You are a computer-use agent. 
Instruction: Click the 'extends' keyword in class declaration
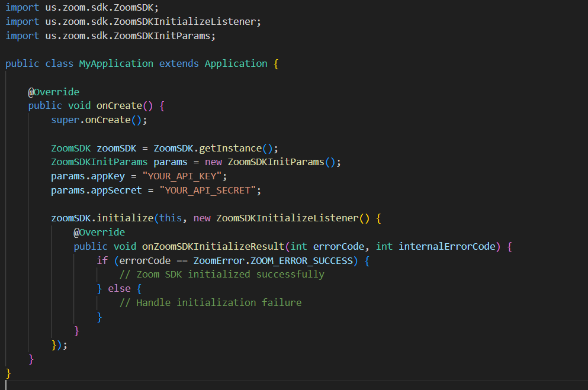(179, 64)
